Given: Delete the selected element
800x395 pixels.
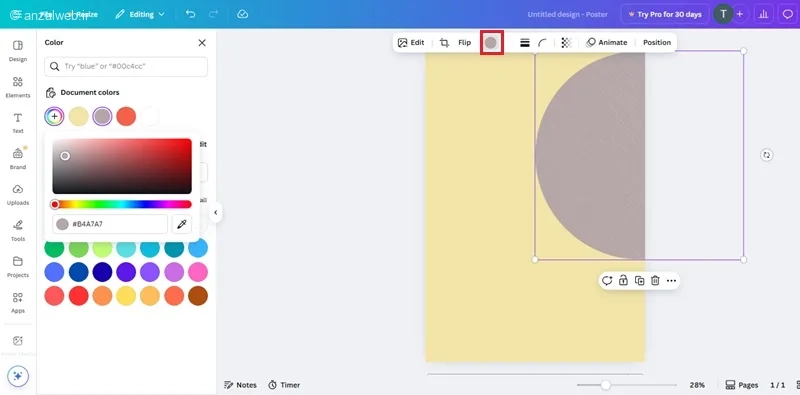Looking at the screenshot, I should click(x=655, y=281).
